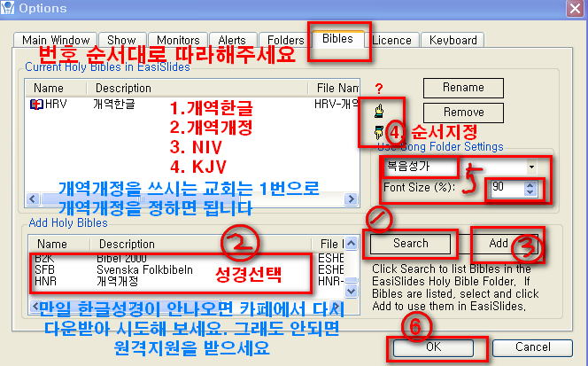The width and height of the screenshot is (588, 366).
Task: Open the Licence tab
Action: (391, 40)
